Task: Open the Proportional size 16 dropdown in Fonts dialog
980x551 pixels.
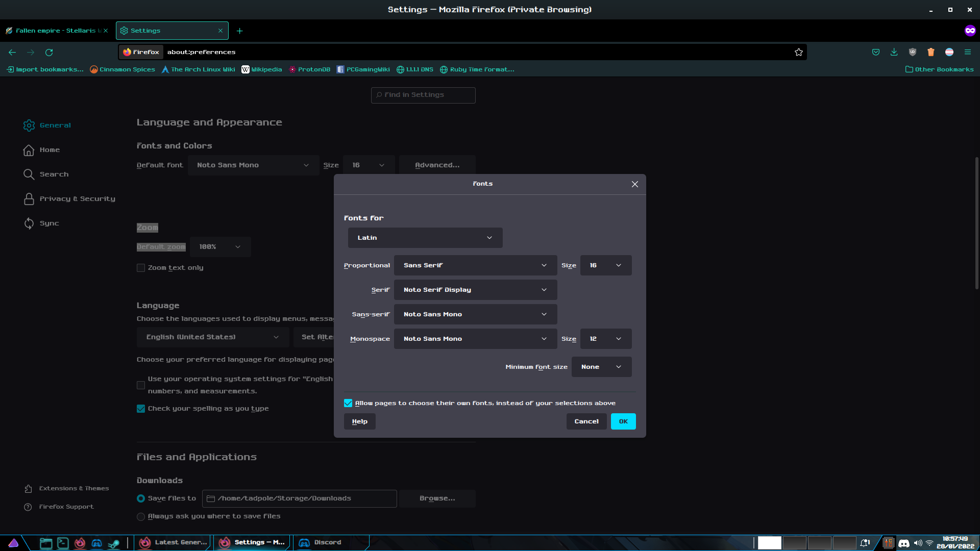Action: 606,265
